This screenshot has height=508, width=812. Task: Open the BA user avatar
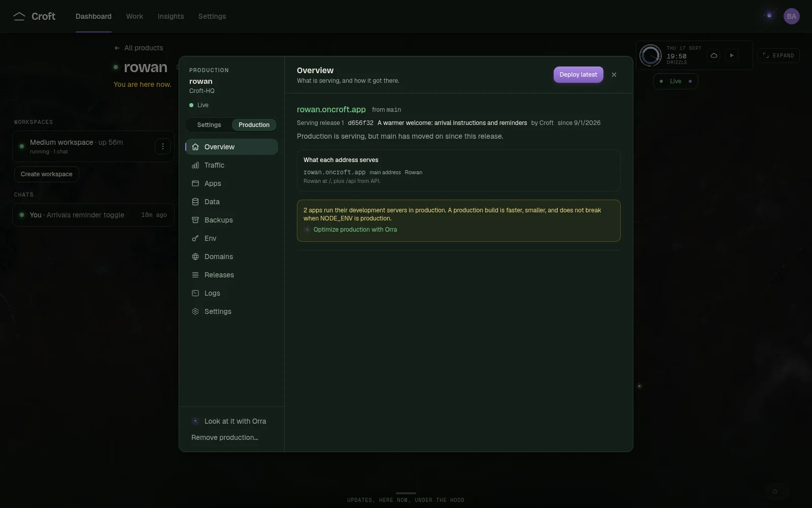coord(791,16)
